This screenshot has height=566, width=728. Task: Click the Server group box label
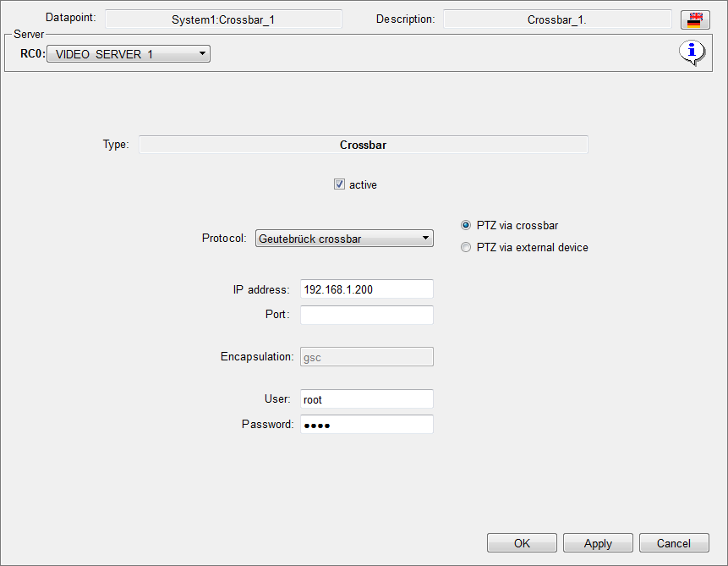tap(29, 34)
